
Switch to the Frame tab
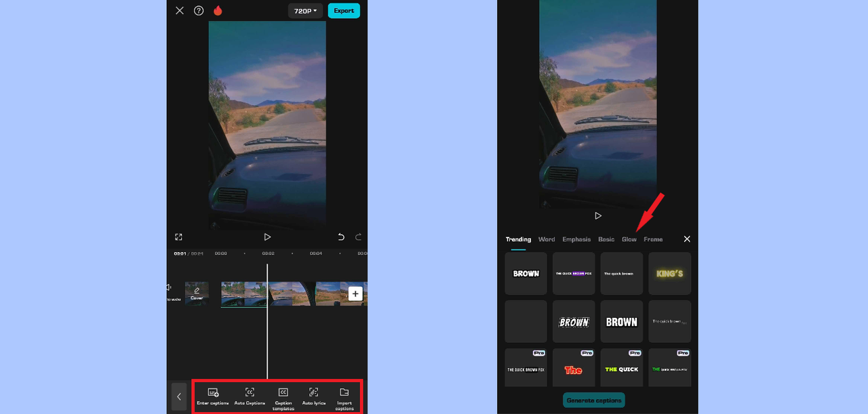(x=653, y=239)
